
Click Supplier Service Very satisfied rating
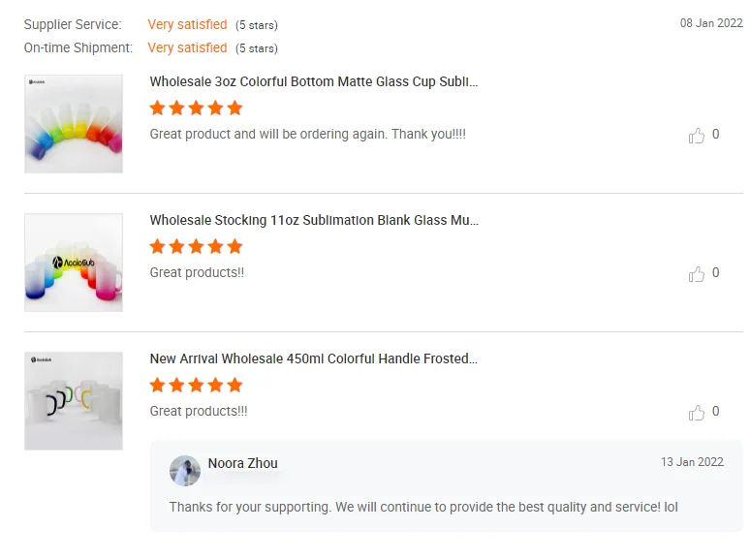tap(187, 25)
